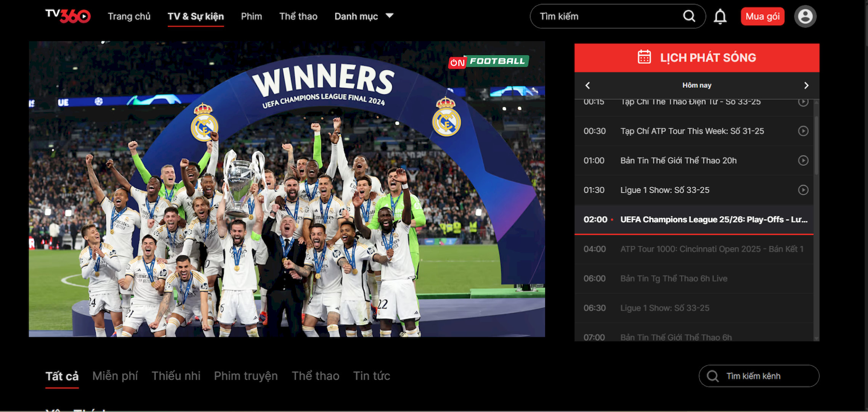The image size is (868, 412).
Task: Select the Tạp Chí ATP Tour This Week row
Action: (x=694, y=131)
